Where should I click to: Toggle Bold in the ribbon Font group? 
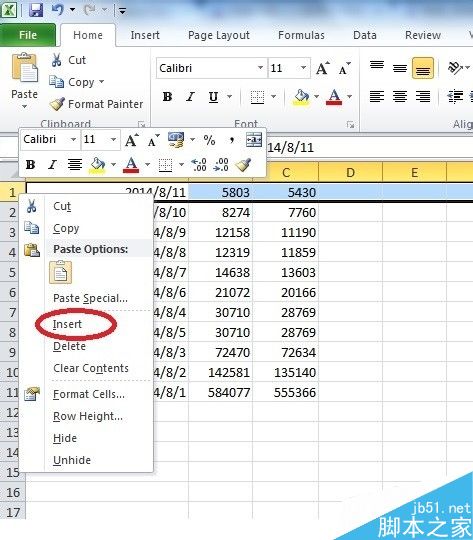click(x=167, y=97)
